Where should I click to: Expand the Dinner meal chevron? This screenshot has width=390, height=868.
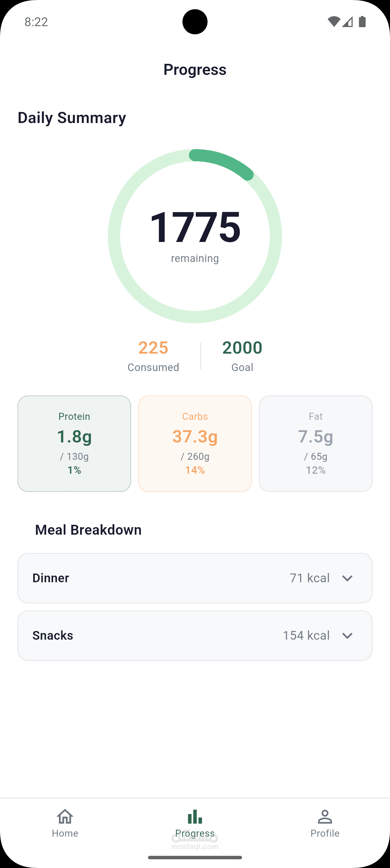[x=347, y=578]
